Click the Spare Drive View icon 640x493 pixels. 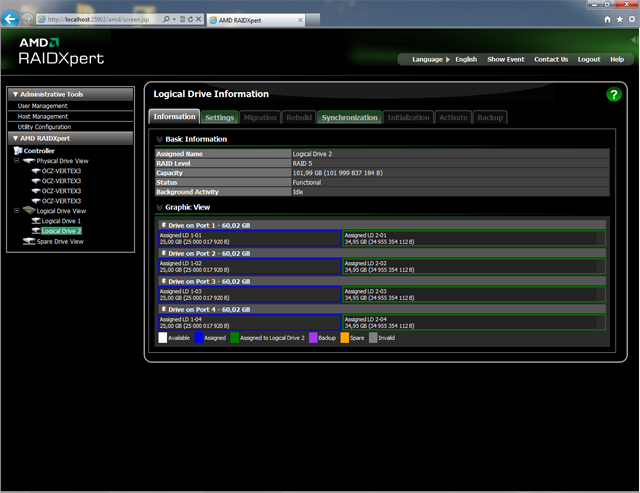click(29, 242)
